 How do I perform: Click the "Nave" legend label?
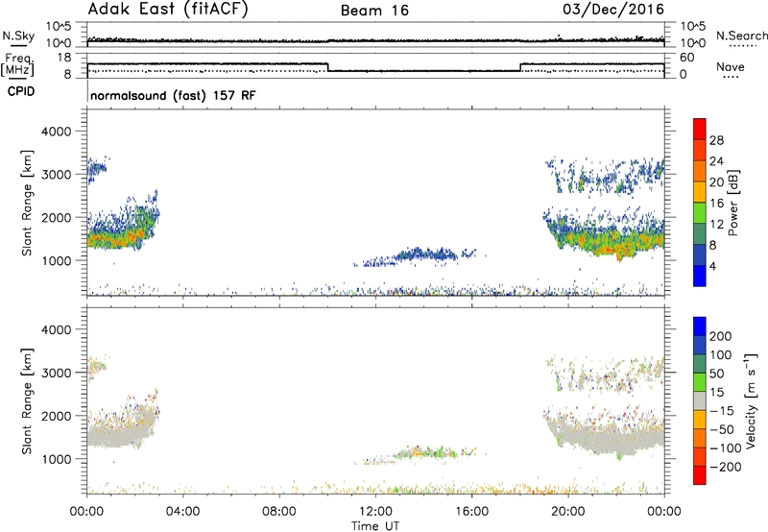point(730,66)
